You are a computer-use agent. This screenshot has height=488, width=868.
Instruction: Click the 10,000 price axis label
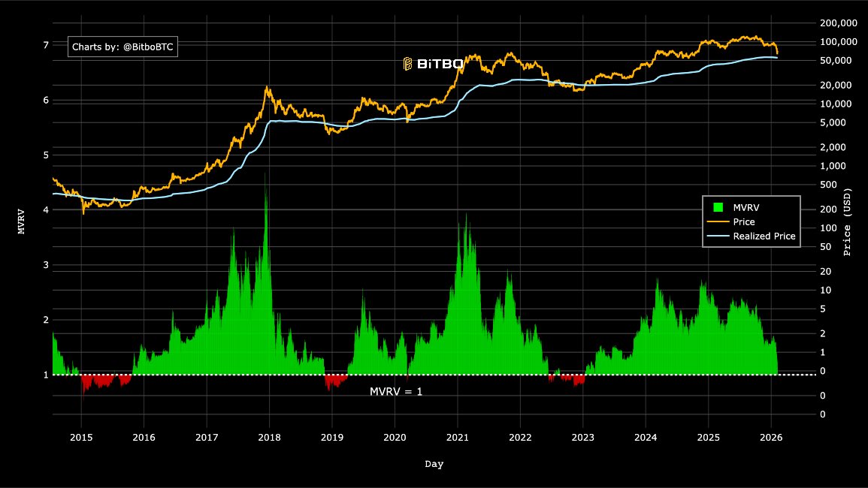tap(836, 104)
